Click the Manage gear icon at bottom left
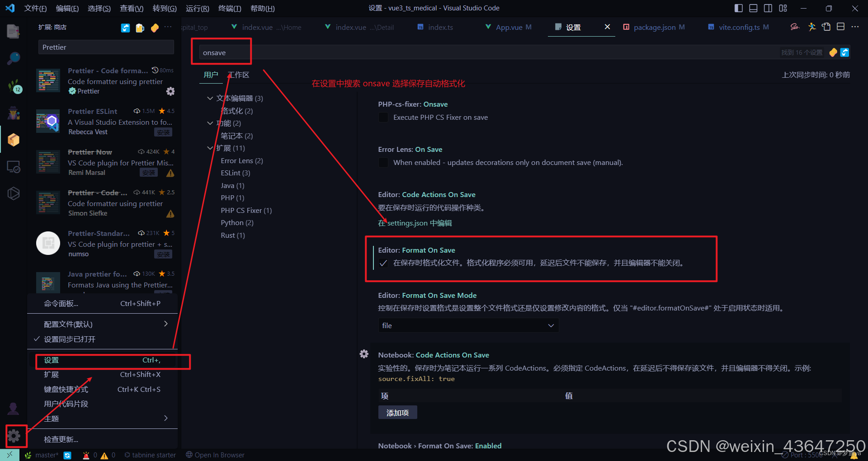Image resolution: width=868 pixels, height=461 pixels. 14,436
